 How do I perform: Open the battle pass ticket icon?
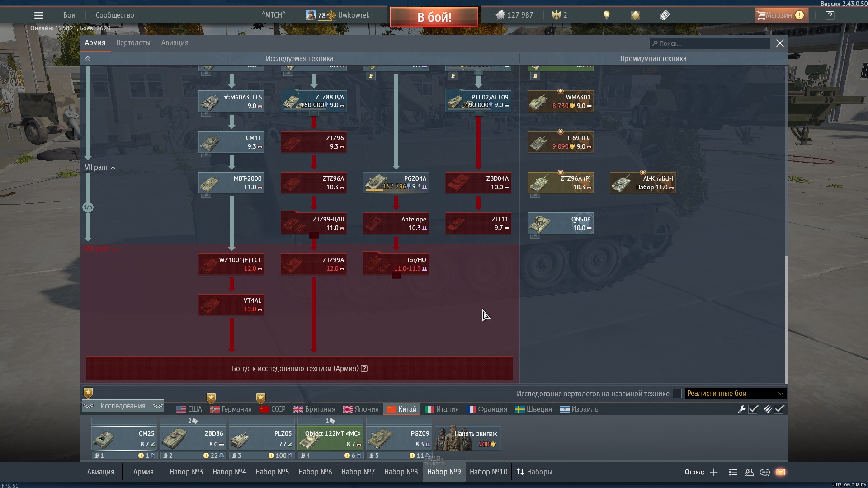point(664,15)
